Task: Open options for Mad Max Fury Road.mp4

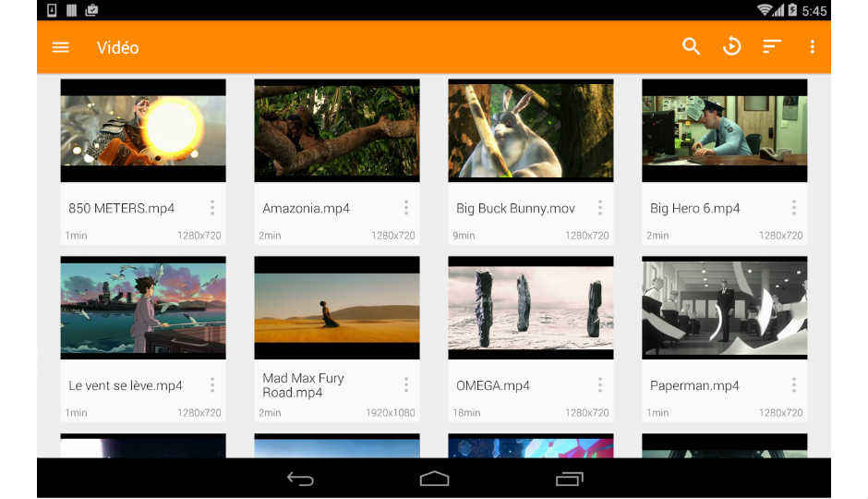Action: pyautogui.click(x=405, y=385)
